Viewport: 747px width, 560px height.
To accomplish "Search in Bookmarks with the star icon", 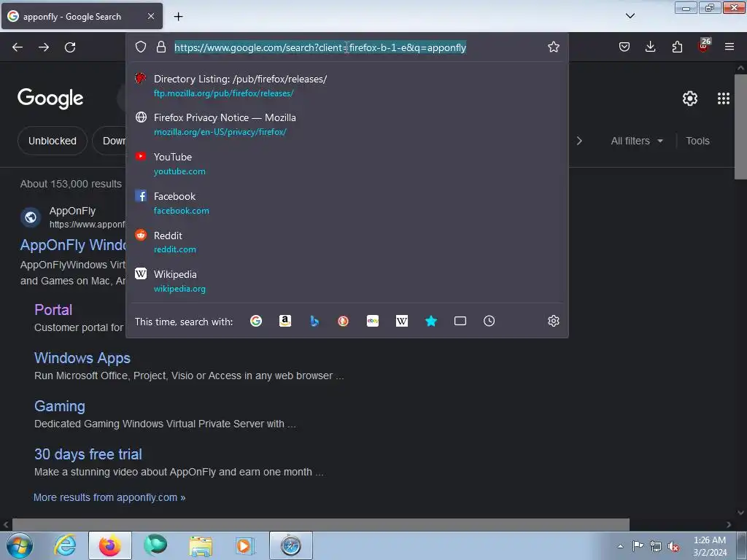I will 430,321.
